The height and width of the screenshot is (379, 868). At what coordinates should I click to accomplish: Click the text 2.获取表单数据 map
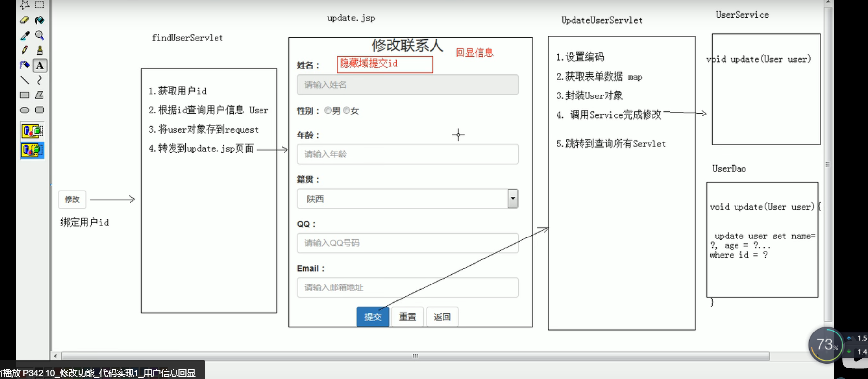coord(599,76)
